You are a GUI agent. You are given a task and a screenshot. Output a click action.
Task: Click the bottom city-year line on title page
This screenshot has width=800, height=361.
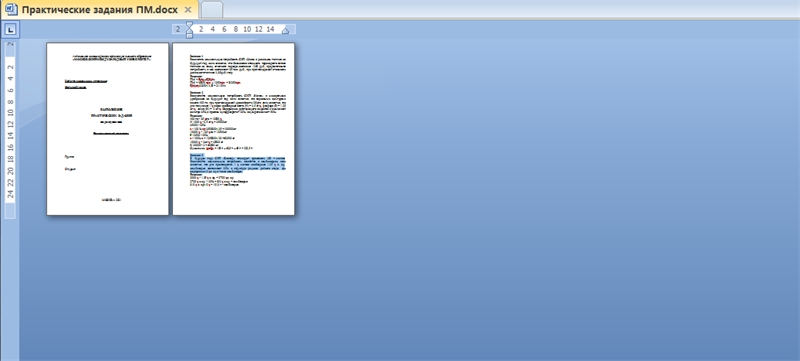click(112, 200)
